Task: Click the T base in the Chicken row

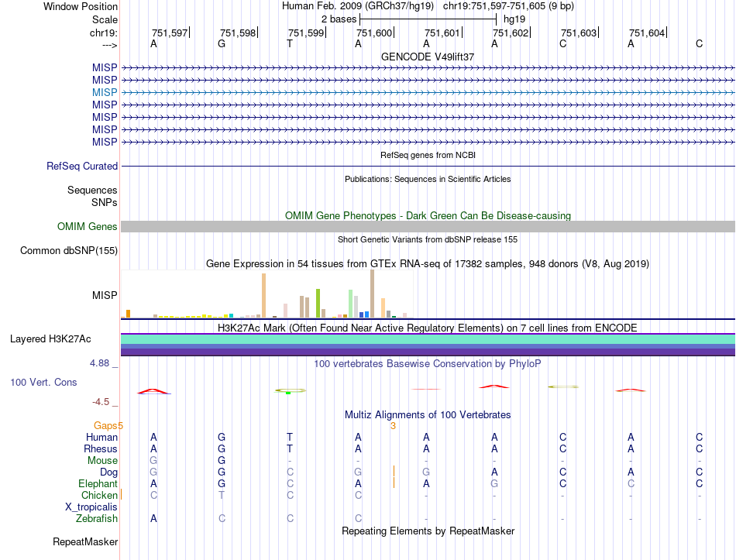Action: point(222,495)
